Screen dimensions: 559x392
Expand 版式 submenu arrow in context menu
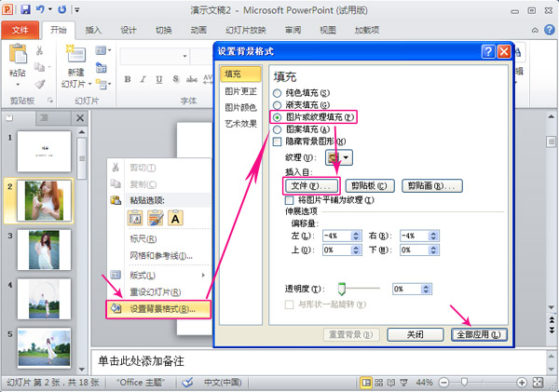tap(203, 275)
